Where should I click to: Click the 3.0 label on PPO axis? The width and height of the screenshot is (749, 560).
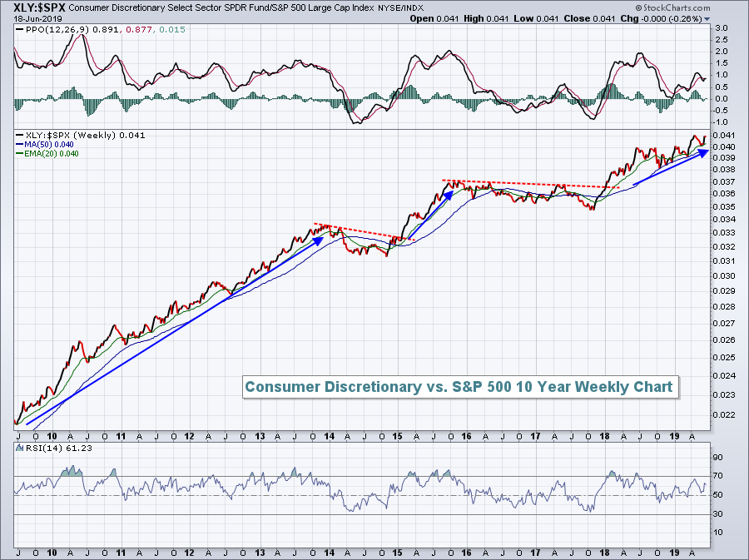[722, 28]
